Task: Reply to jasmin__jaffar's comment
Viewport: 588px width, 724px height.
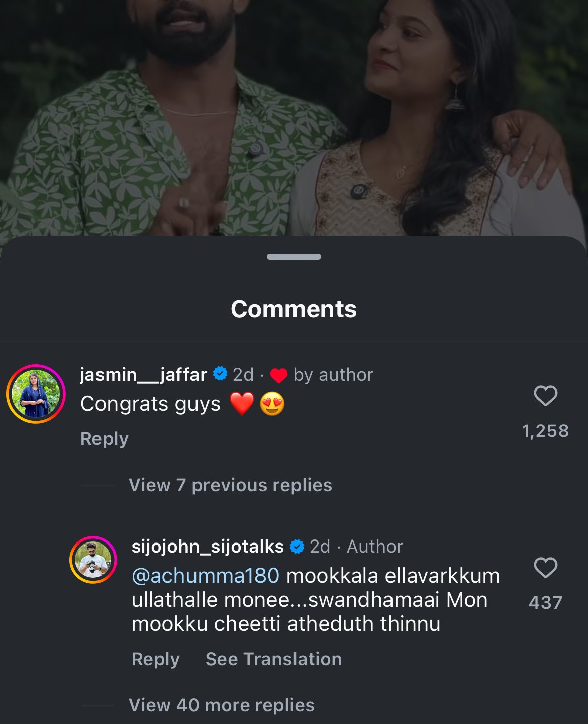Action: tap(105, 439)
